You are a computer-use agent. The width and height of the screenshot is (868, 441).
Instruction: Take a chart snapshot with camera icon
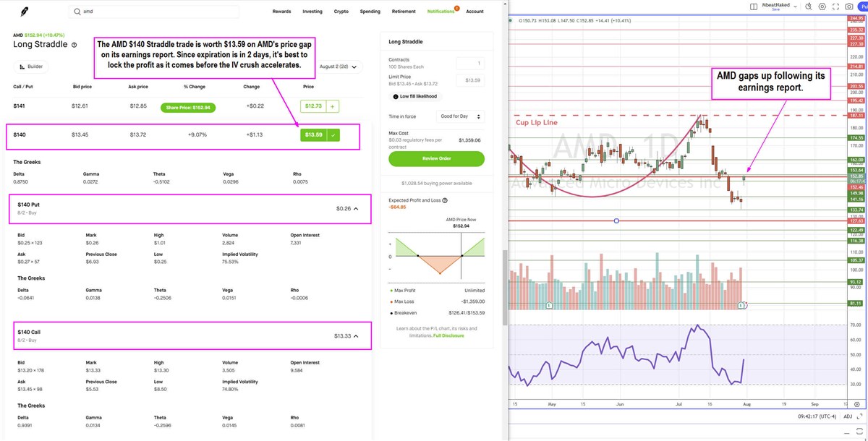(849, 7)
